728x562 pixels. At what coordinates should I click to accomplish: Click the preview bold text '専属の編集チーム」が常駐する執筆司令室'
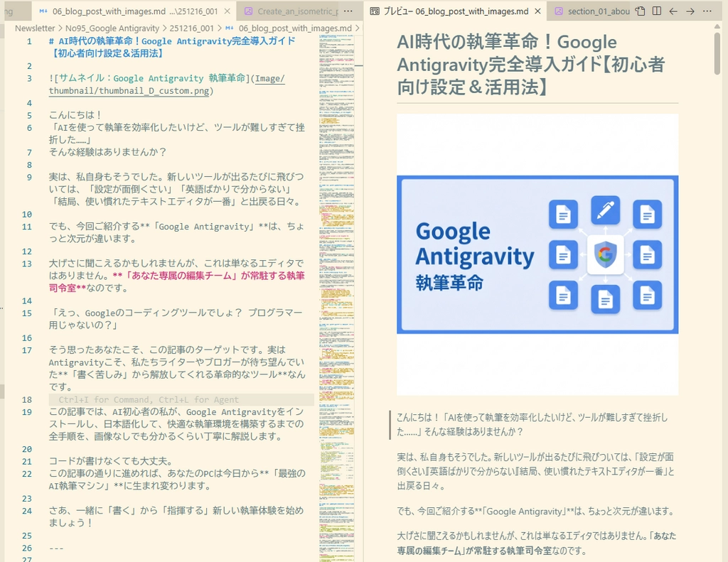[474, 551]
